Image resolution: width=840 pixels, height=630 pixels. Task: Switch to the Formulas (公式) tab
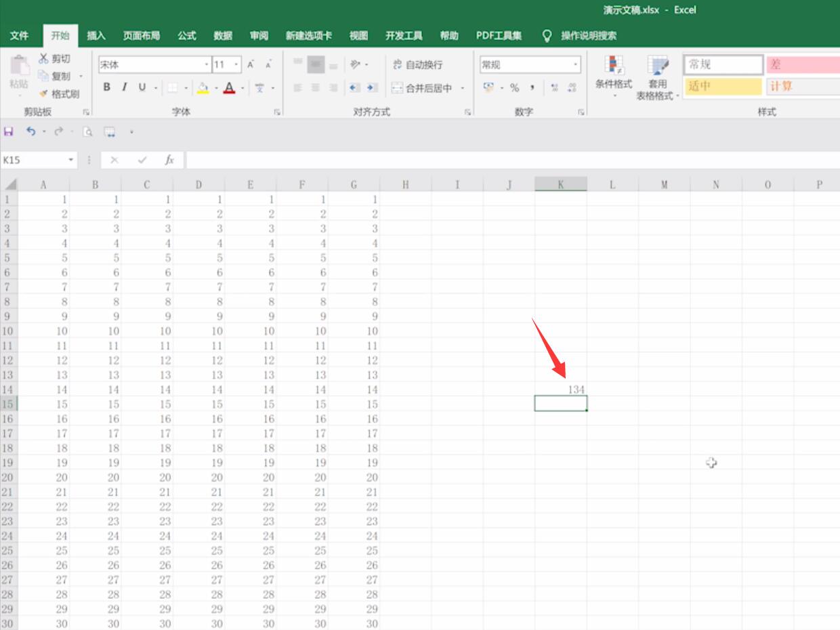pyautogui.click(x=187, y=36)
